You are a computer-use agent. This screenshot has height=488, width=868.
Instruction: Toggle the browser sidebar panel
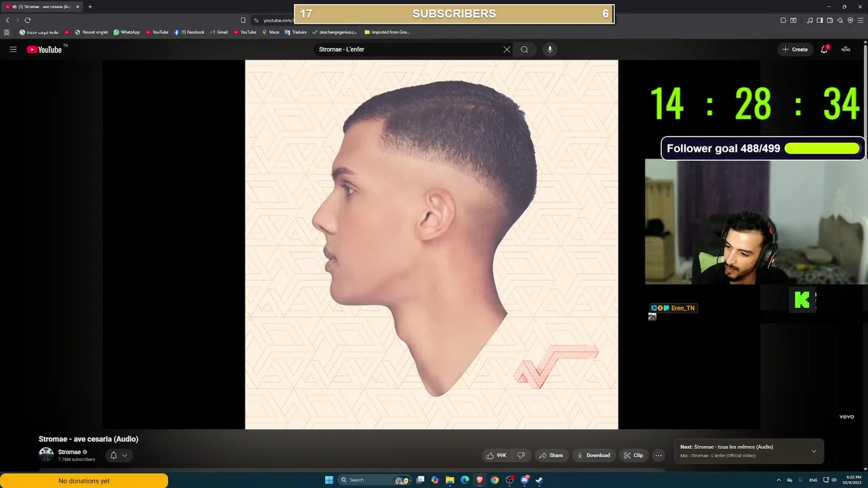click(820, 20)
